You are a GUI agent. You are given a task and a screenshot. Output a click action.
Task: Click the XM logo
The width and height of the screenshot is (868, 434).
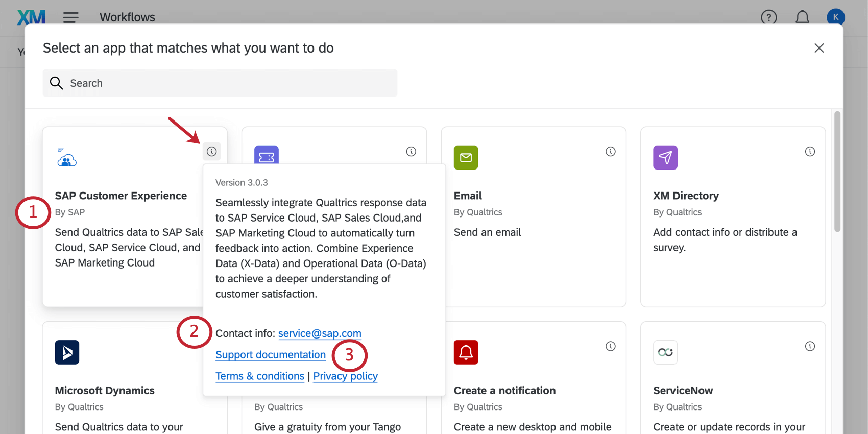(31, 17)
